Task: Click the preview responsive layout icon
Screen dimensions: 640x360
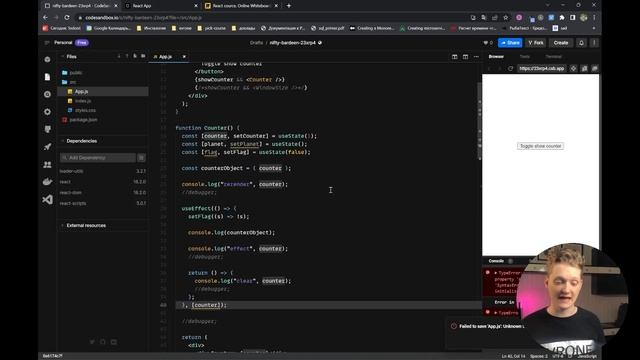Action: (584, 69)
